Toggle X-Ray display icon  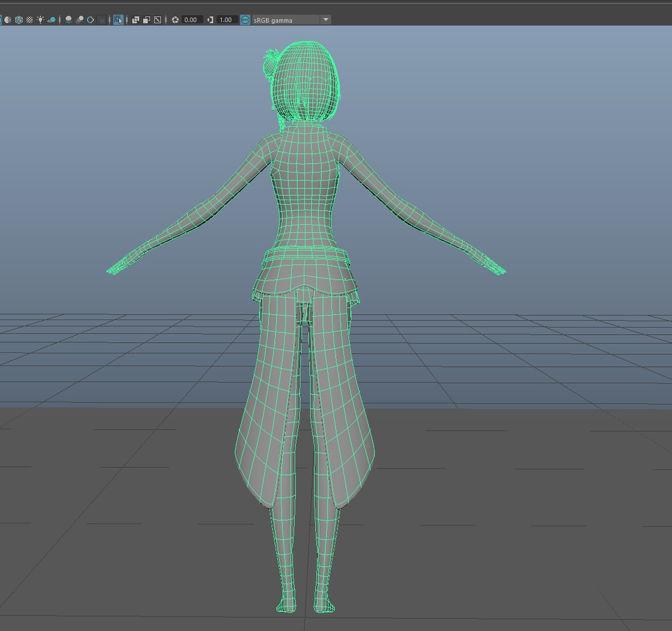tap(135, 20)
